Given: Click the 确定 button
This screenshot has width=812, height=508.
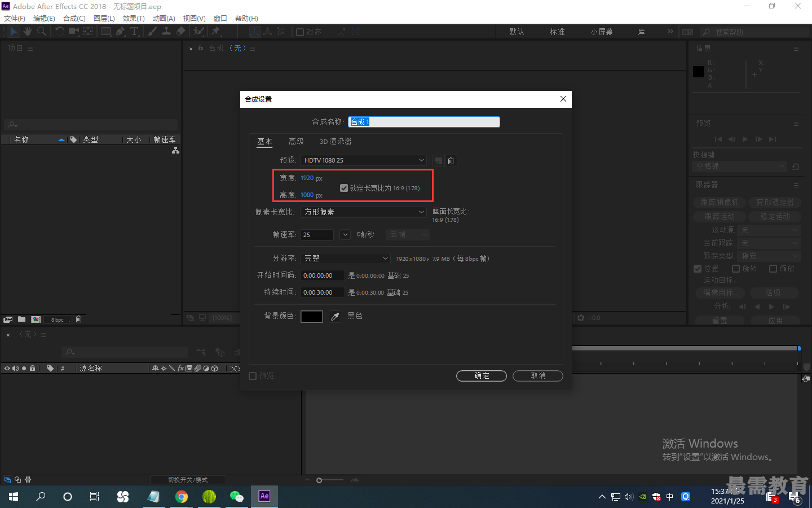Looking at the screenshot, I should 482,376.
